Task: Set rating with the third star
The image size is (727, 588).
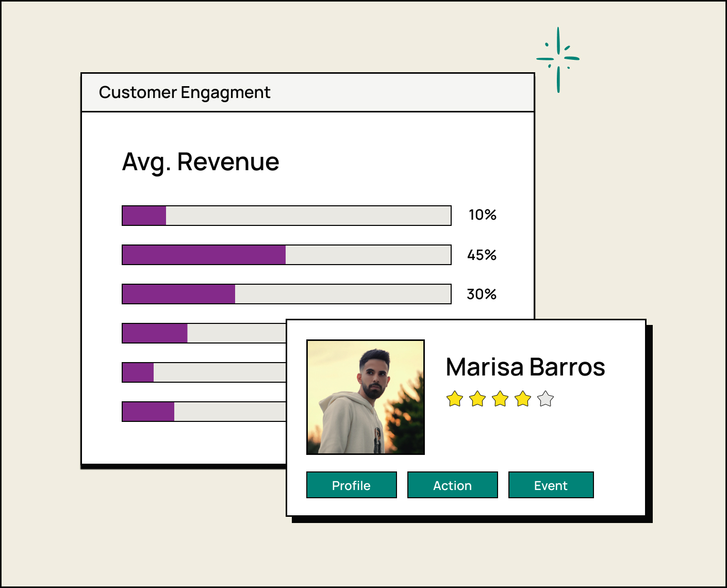Action: pyautogui.click(x=500, y=399)
